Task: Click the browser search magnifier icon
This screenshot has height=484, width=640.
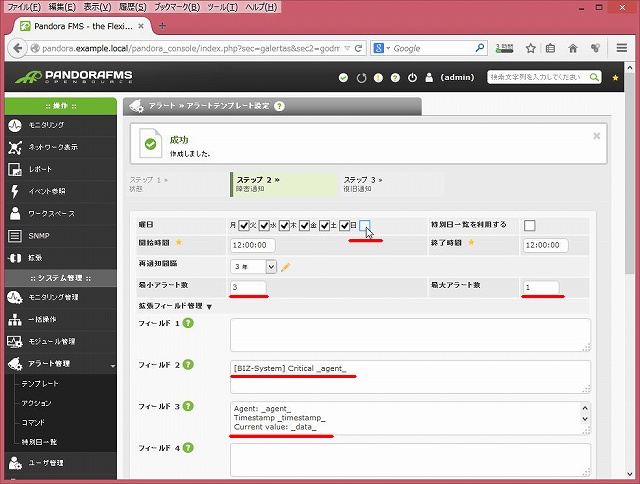Action: (480, 48)
